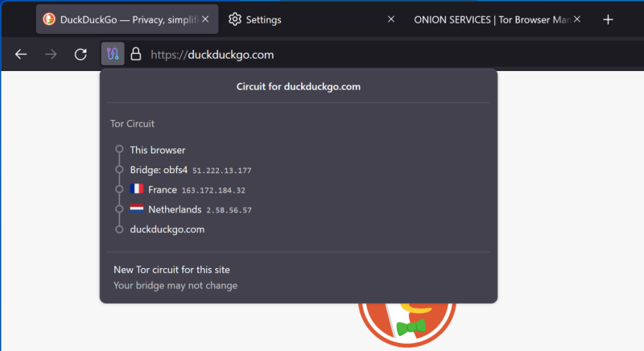Click the Tor circuit display icon
The width and height of the screenshot is (644, 351).
point(113,54)
